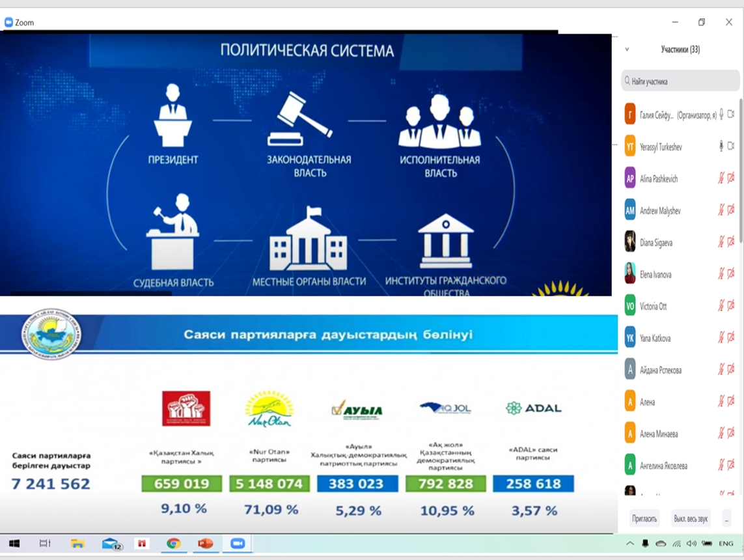Click Alina Pashkevich's muted microphone icon
This screenshot has height=560, width=744.
(x=721, y=178)
